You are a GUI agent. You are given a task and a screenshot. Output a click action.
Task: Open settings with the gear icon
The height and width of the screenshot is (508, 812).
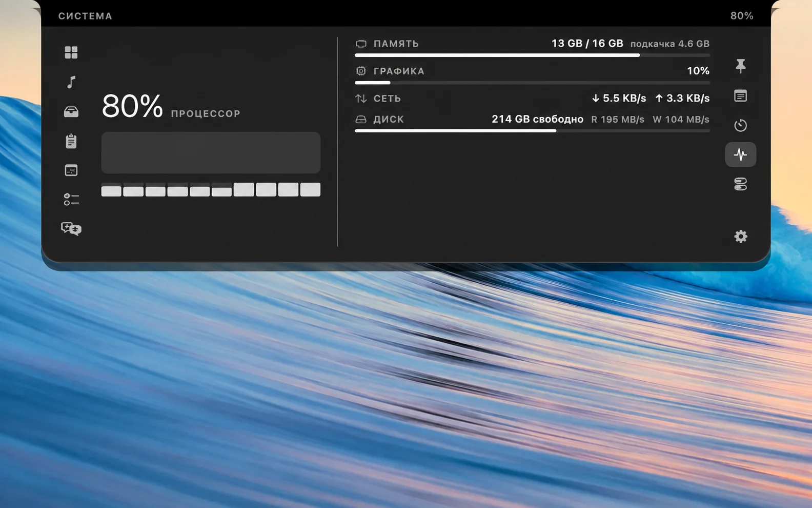[x=740, y=237]
